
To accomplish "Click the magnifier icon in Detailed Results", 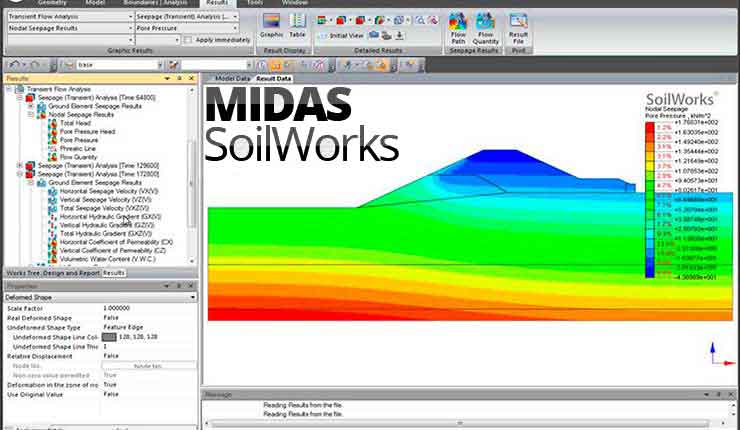I will click(420, 20).
